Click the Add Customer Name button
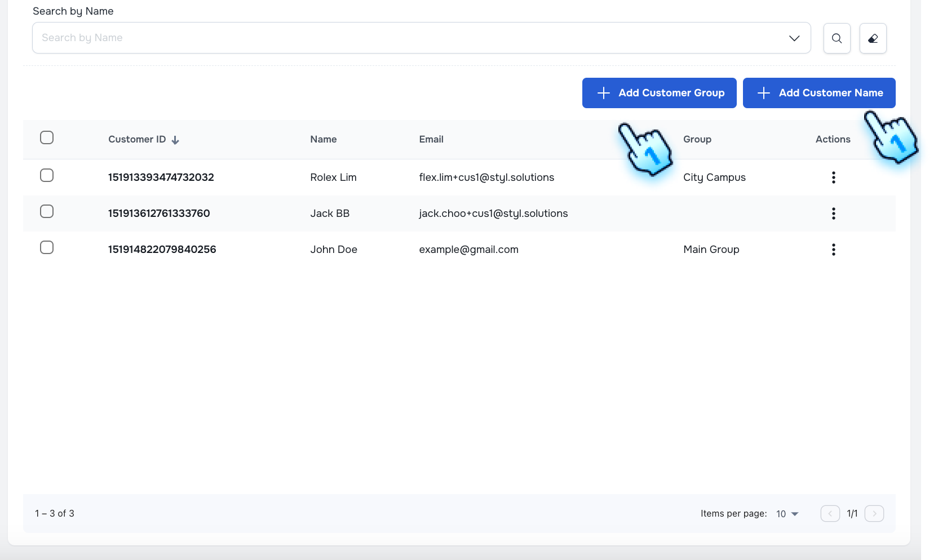Image resolution: width=938 pixels, height=560 pixels. pos(818,92)
